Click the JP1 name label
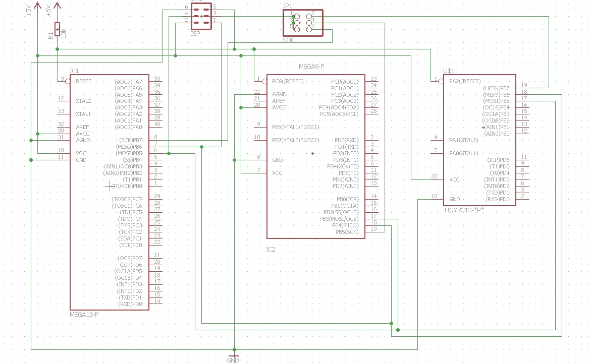 288,6
